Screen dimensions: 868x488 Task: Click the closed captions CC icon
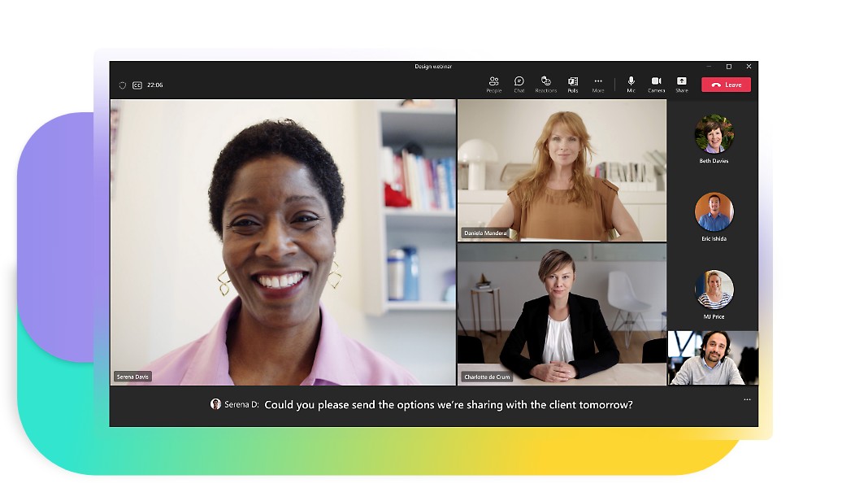pyautogui.click(x=137, y=85)
